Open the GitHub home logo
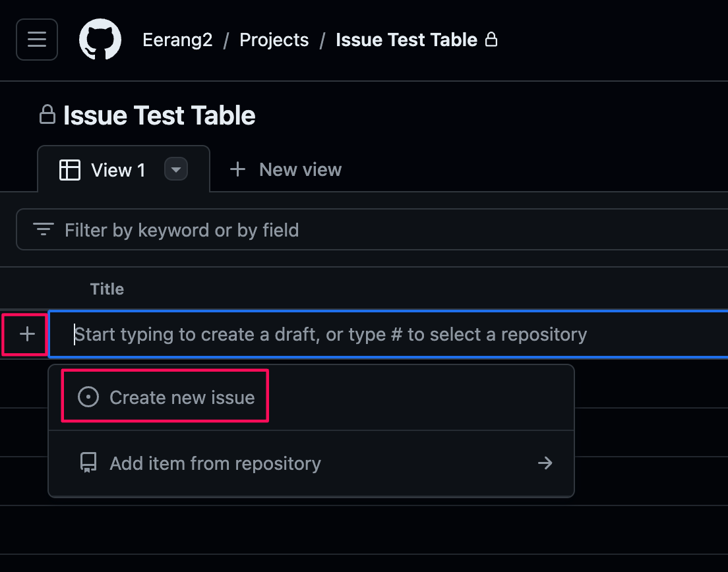Viewport: 728px width, 572px height. [100, 40]
